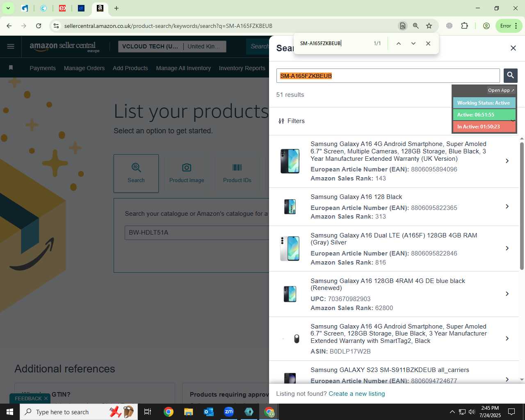Go to previous find-in-page match
Viewport: 525px width, 420px height.
click(x=398, y=43)
